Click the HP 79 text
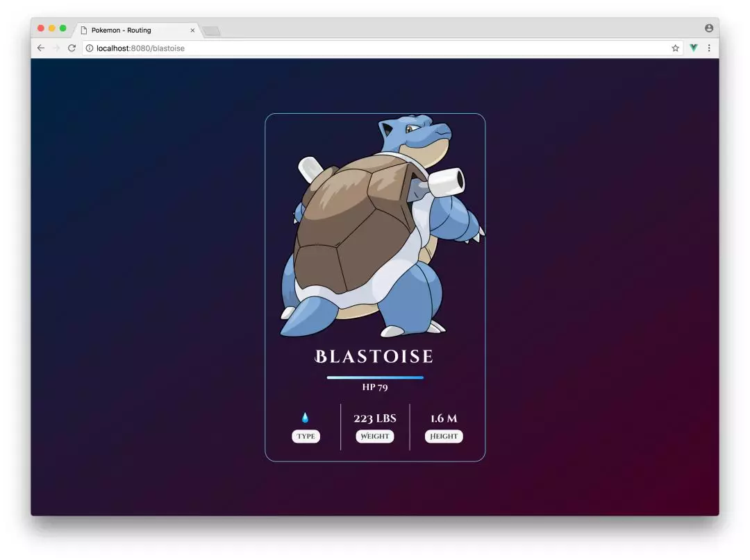The width and height of the screenshot is (750, 560). click(375, 387)
